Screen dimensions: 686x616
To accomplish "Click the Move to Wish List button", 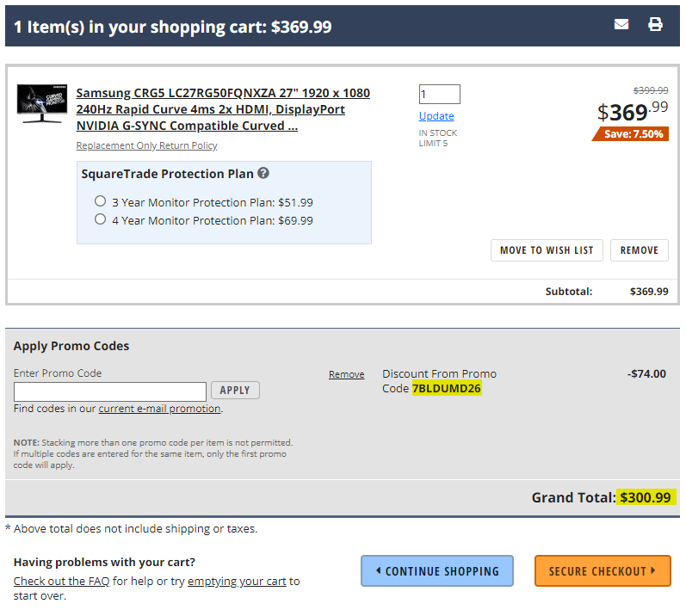I will (547, 250).
